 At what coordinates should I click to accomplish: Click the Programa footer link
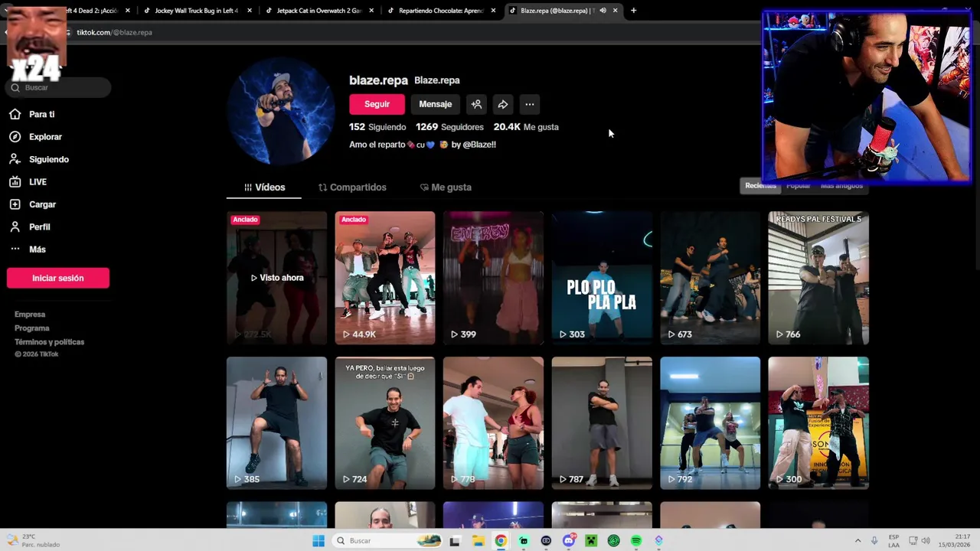pyautogui.click(x=31, y=328)
